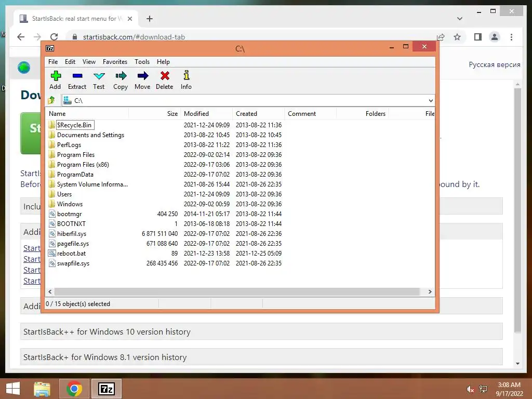Click the Comment column header
The image size is (532, 399).
310,114
